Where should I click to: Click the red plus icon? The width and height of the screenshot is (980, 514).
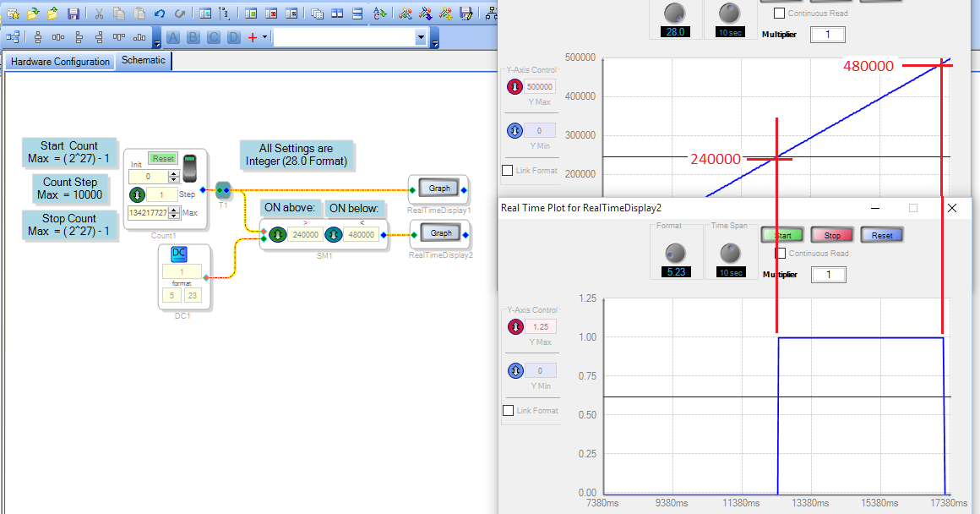pos(253,37)
